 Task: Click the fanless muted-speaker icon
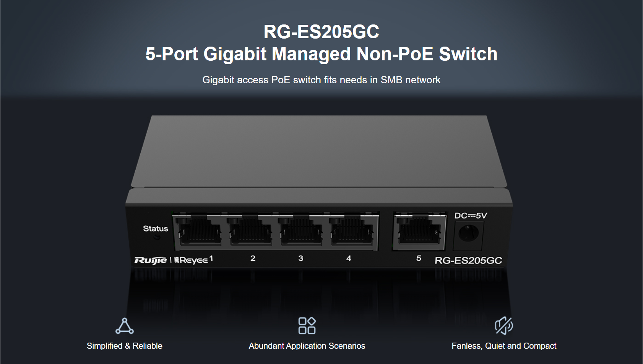pos(504,325)
